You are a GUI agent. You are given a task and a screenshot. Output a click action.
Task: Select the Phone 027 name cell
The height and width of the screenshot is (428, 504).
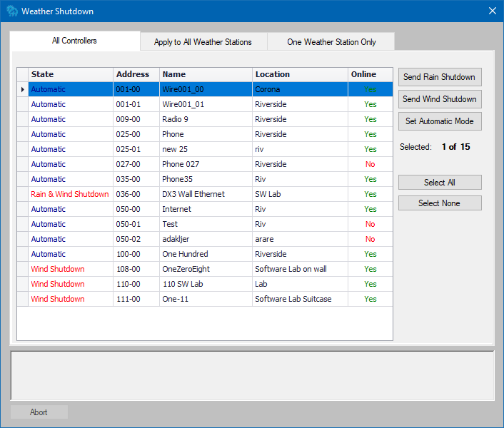206,164
